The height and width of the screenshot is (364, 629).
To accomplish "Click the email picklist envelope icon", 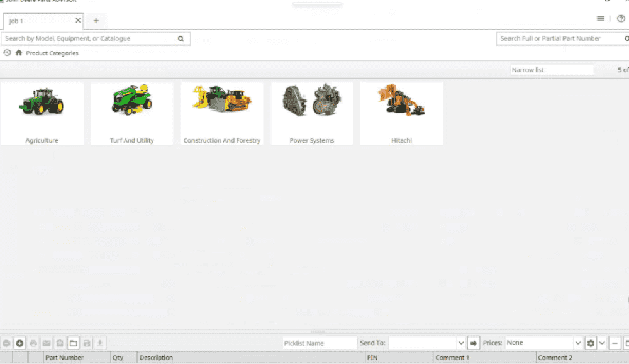I will [x=47, y=343].
